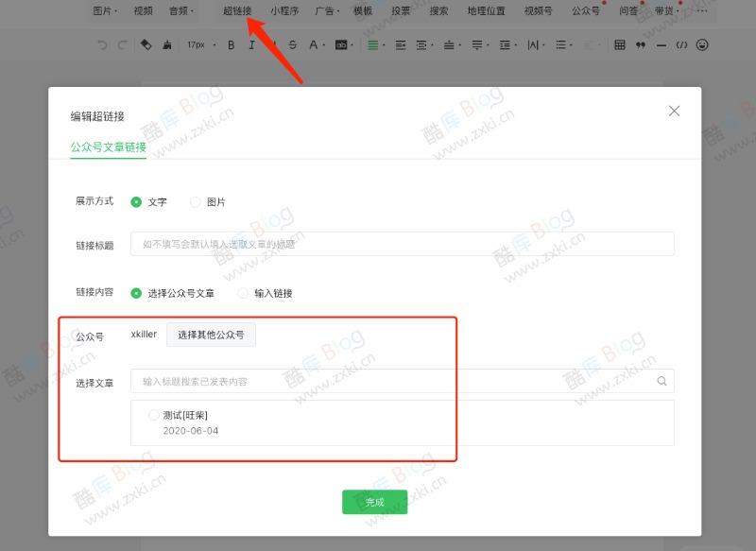Select the 图片 display mode radio button
Viewport: 756px width, 551px height.
(196, 201)
